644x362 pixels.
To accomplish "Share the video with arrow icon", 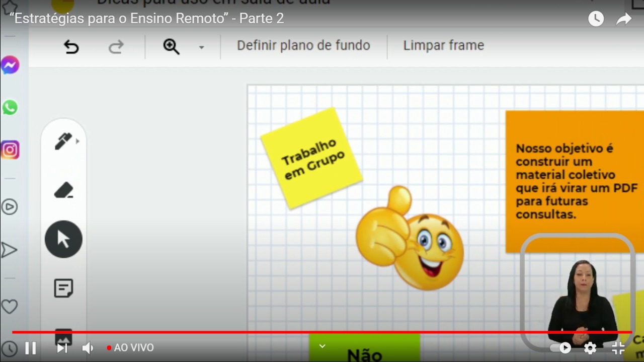I will pyautogui.click(x=624, y=19).
